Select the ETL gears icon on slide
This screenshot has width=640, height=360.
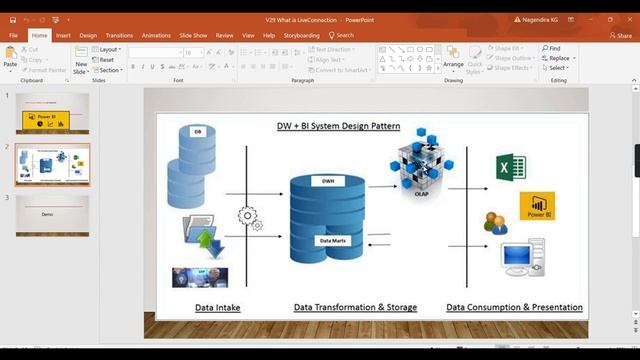point(250,218)
